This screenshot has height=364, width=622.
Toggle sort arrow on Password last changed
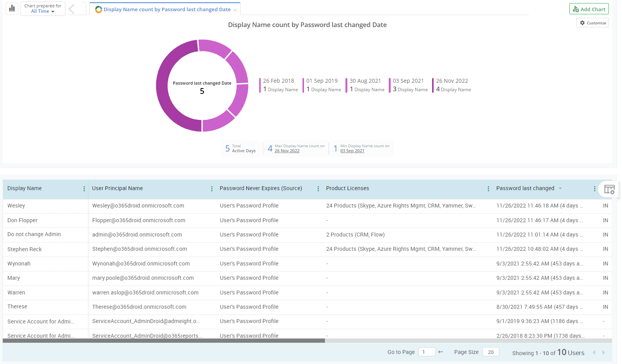coord(560,188)
